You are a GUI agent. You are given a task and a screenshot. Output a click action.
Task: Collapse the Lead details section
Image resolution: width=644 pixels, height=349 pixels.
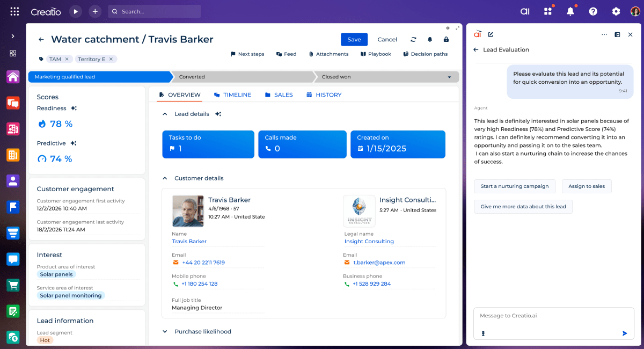coord(165,114)
